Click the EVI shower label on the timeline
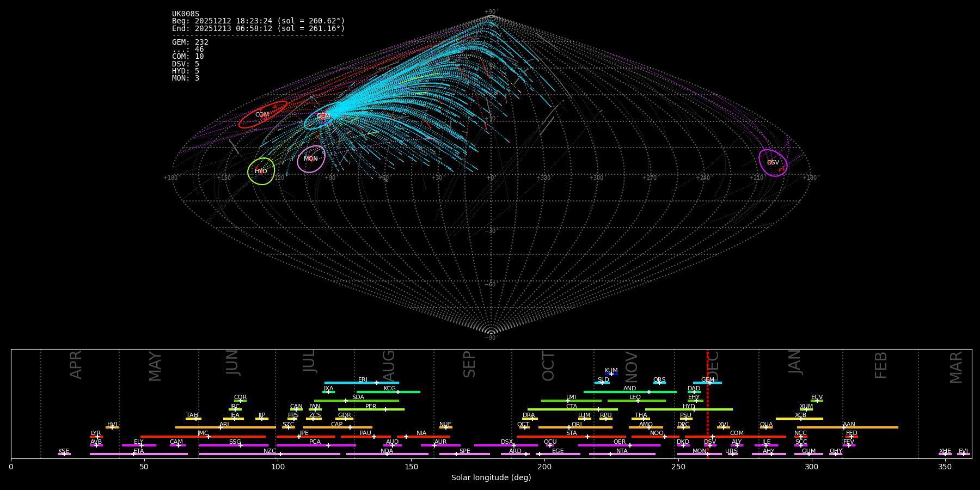980x490 pixels. [x=964, y=451]
